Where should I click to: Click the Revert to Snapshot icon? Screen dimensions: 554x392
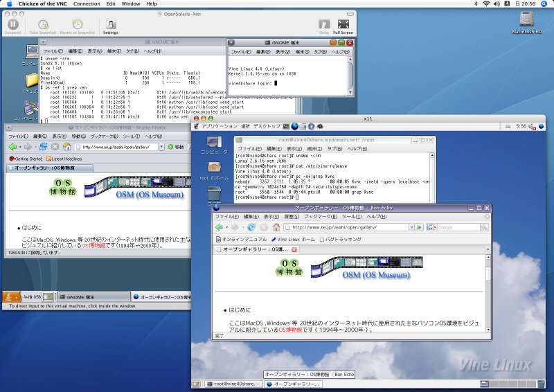[78, 24]
